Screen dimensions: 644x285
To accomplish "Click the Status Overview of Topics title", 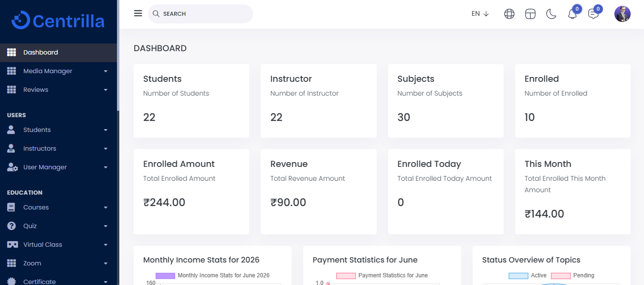I will (x=531, y=260).
